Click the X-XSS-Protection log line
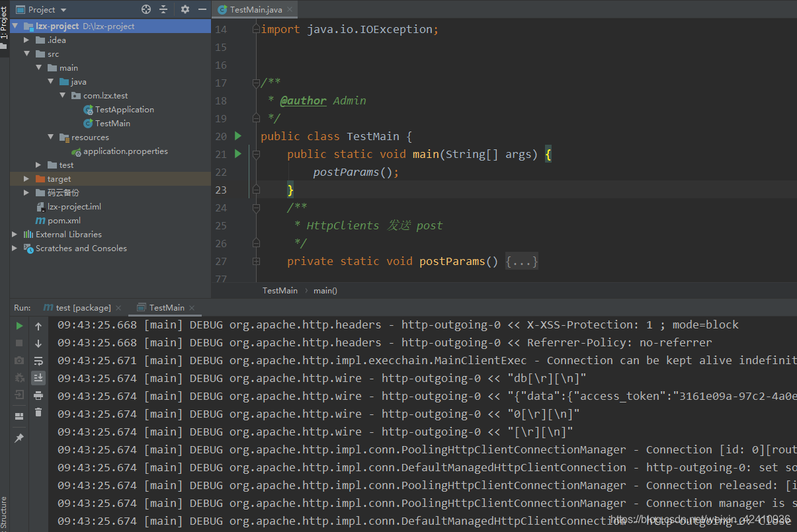The image size is (797, 532). (x=398, y=324)
